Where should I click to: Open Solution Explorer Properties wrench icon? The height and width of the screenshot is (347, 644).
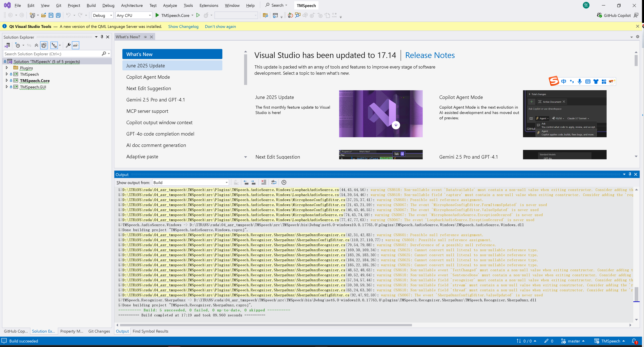pyautogui.click(x=68, y=45)
